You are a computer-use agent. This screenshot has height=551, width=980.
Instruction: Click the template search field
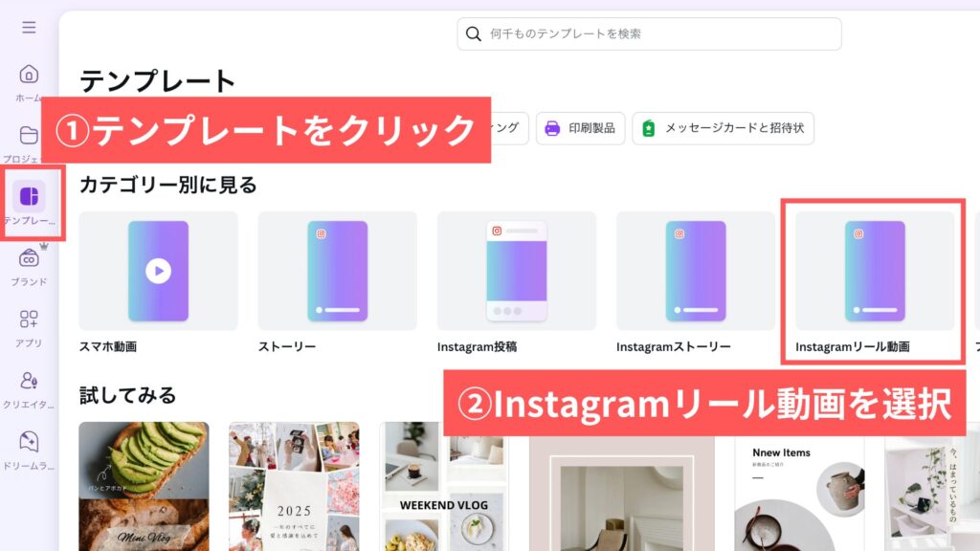[x=649, y=33]
